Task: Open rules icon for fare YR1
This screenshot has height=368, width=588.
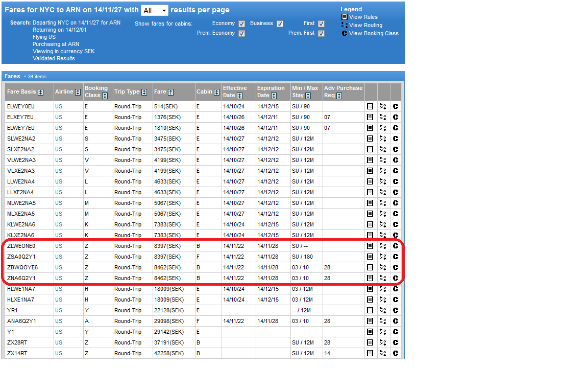Action: tap(370, 311)
